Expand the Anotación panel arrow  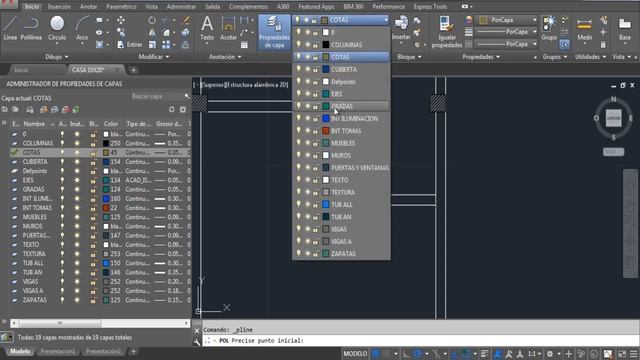pyautogui.click(x=239, y=57)
